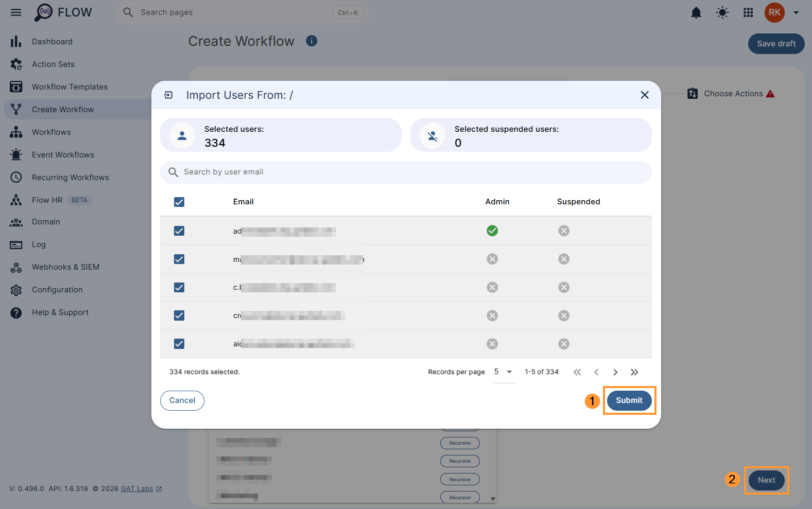812x509 pixels.
Task: Click the Configuration gear icon
Action: [x=16, y=290]
